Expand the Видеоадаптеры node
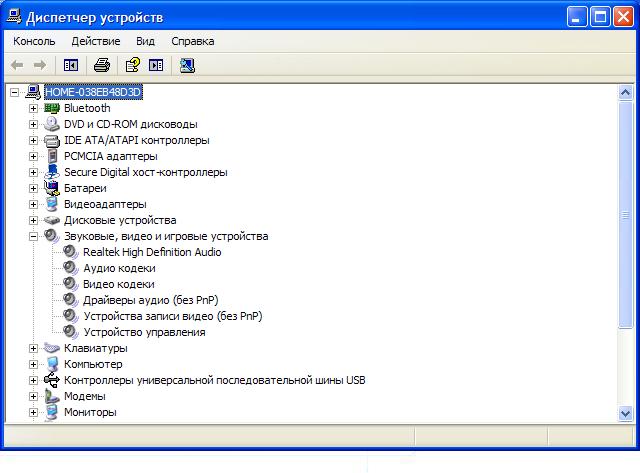This screenshot has width=640, height=473. click(x=33, y=204)
